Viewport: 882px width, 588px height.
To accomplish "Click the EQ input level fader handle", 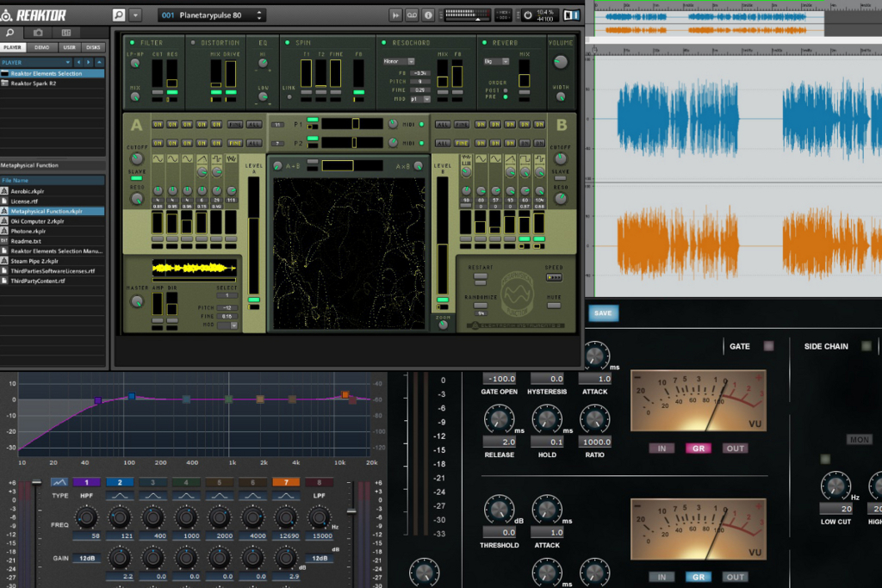I will tap(36, 482).
